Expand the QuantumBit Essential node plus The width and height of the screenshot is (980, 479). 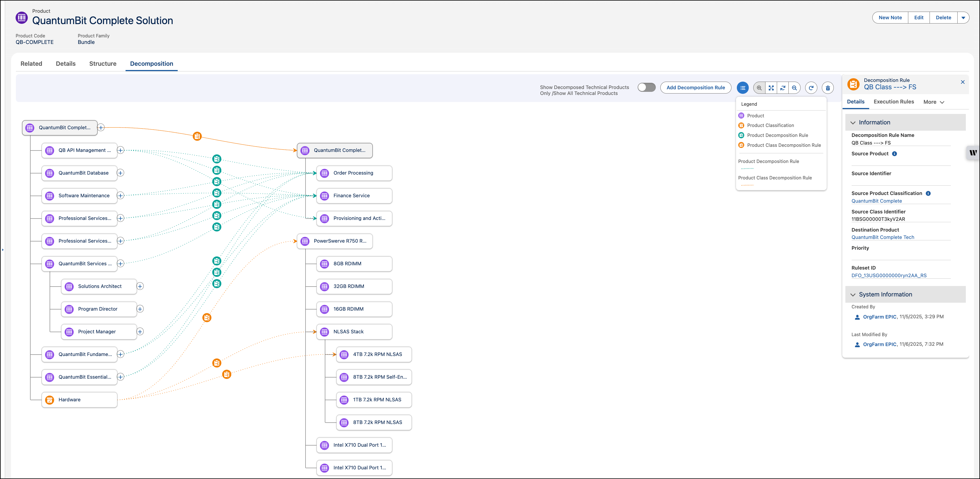[x=121, y=377]
